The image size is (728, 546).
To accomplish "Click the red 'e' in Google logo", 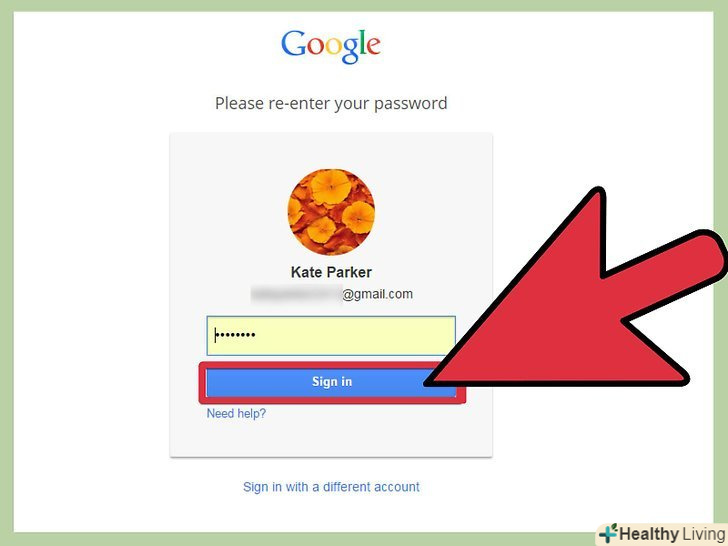I will tap(373, 46).
